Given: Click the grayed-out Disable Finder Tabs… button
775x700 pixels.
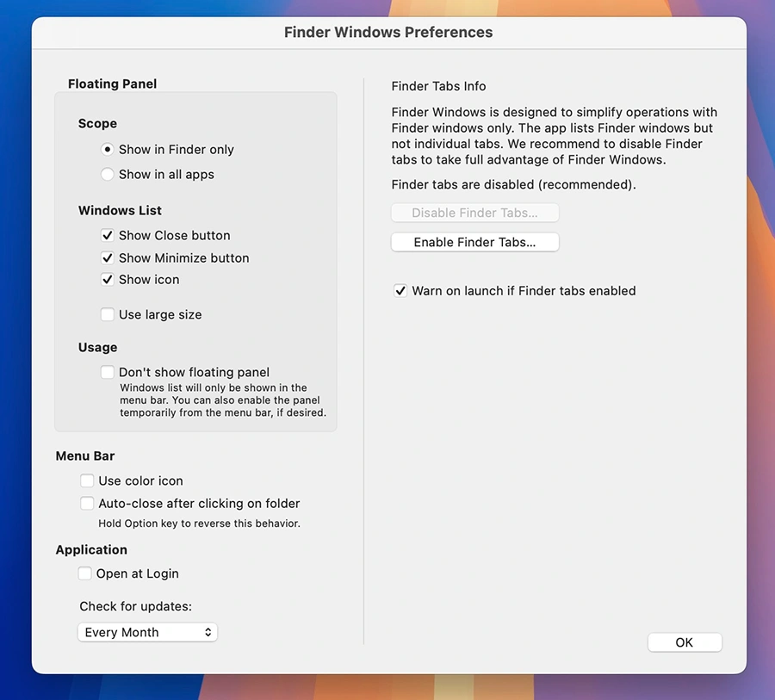Looking at the screenshot, I should pos(474,213).
